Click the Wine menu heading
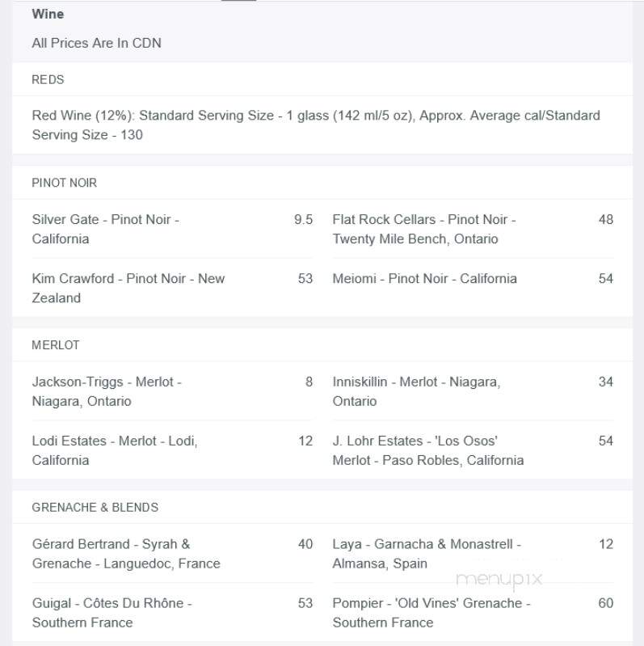 click(x=48, y=14)
